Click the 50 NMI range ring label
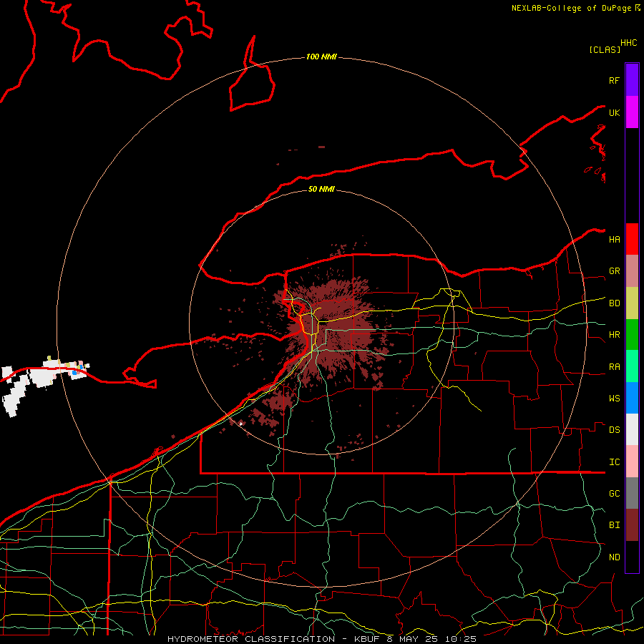 coord(321,189)
